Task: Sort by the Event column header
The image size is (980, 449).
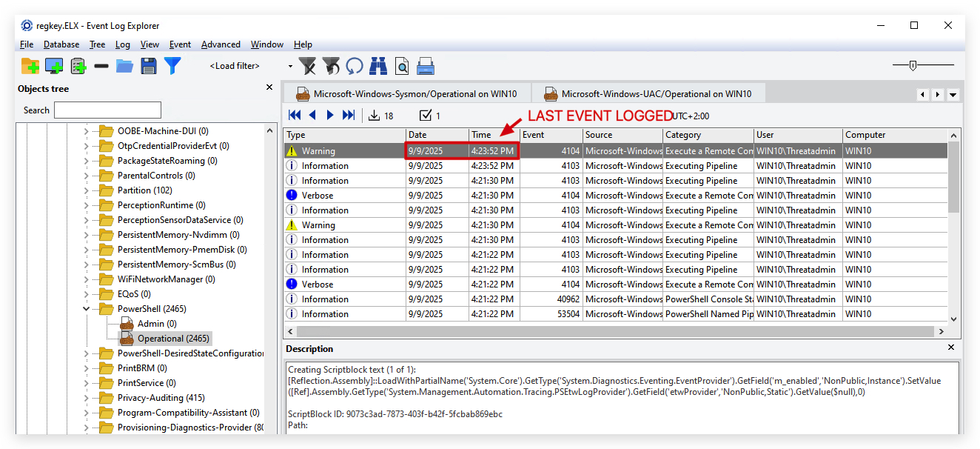Action: [x=551, y=135]
